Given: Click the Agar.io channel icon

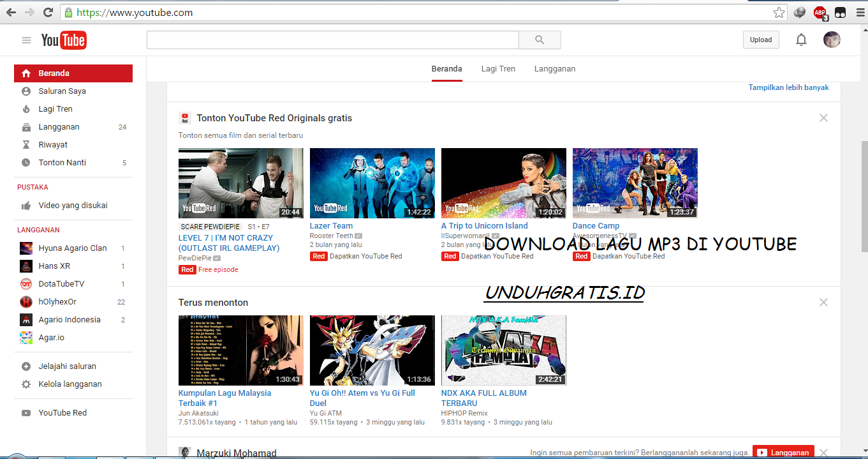Looking at the screenshot, I should pos(26,338).
